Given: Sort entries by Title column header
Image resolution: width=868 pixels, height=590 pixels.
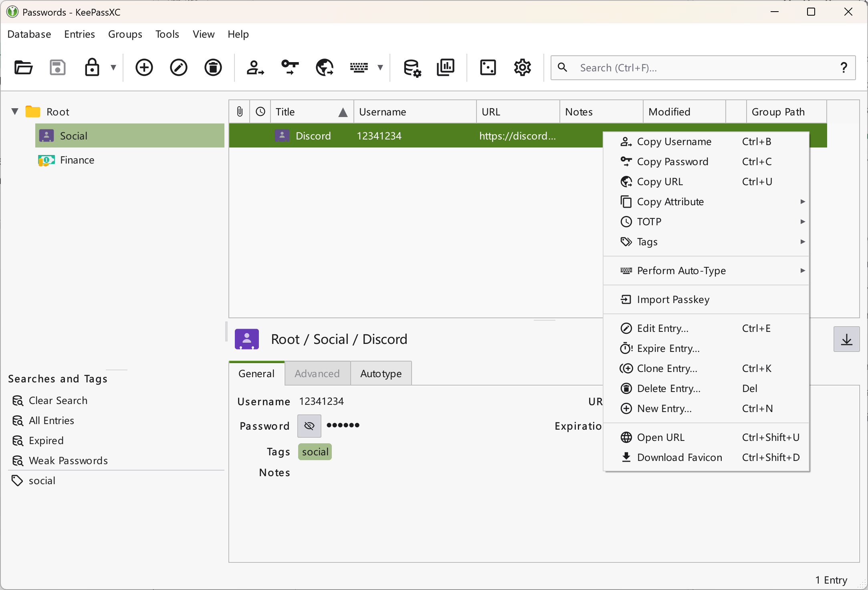Looking at the screenshot, I should click(x=312, y=111).
